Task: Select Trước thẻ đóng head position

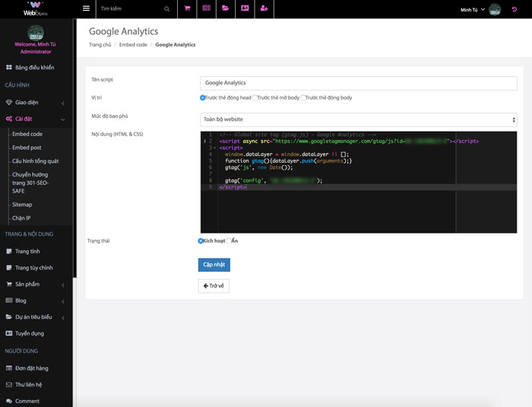Action: click(203, 98)
